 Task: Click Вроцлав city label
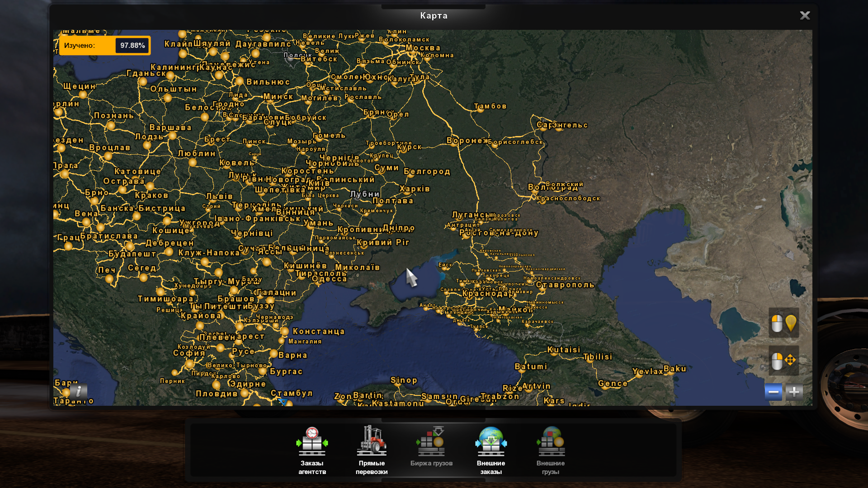tap(110, 148)
